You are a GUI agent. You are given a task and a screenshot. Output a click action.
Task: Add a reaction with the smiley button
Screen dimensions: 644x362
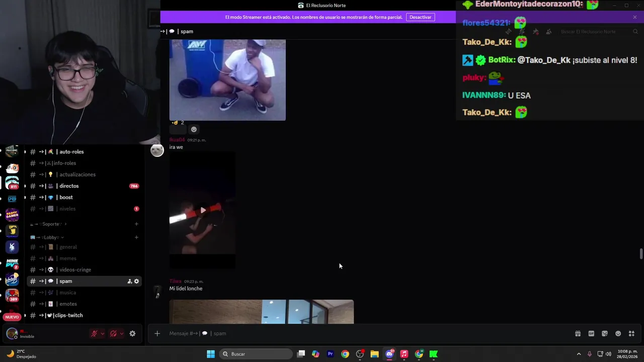pyautogui.click(x=194, y=129)
